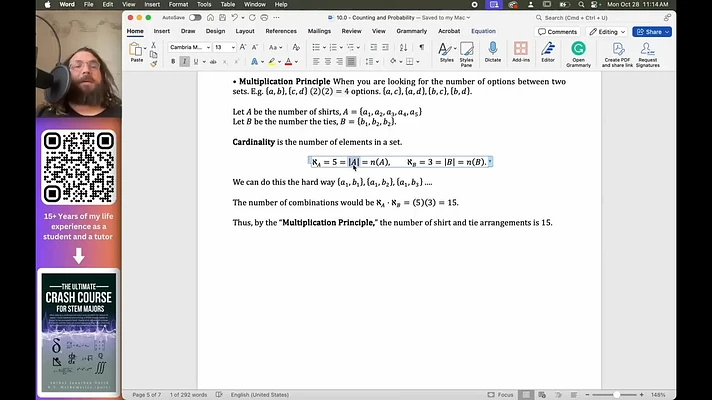The width and height of the screenshot is (712, 400).
Task: Apply the red font color
Action: (288, 62)
